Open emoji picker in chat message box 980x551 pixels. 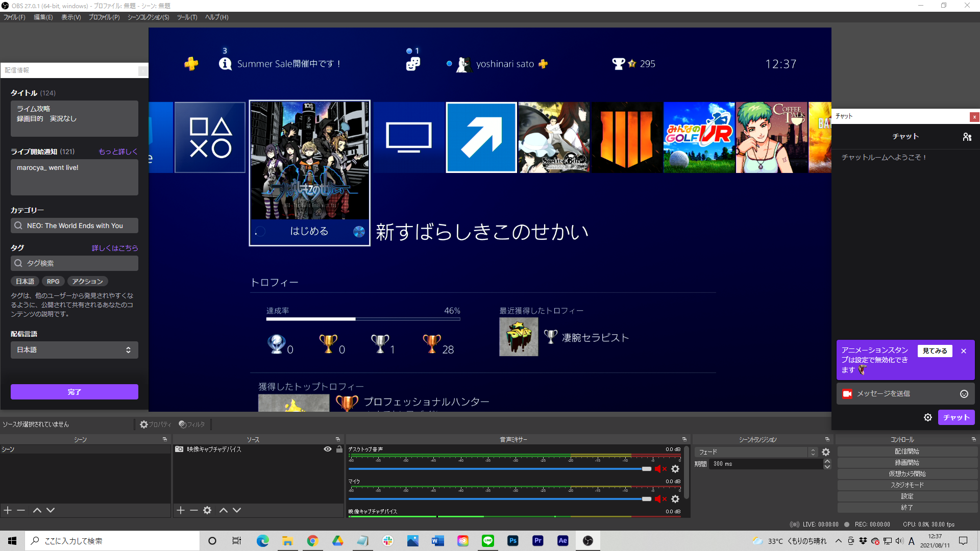[x=964, y=394]
